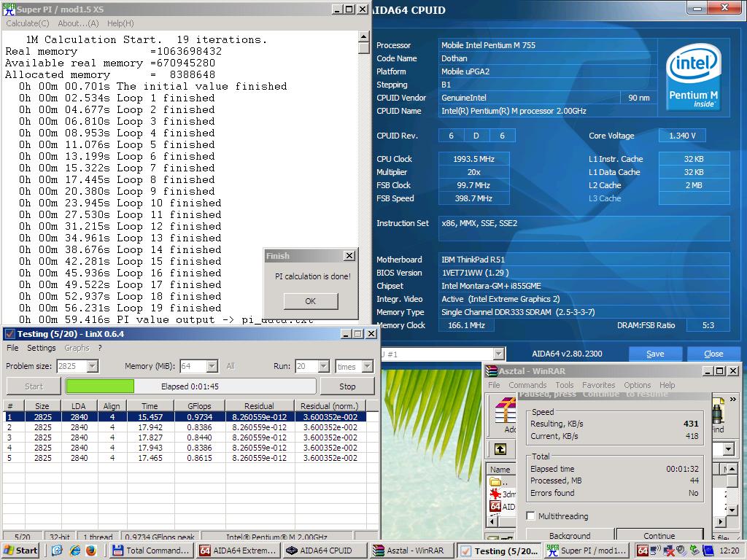Launch Firefox from the quick launch
This screenshot has width=747, height=560.
click(x=91, y=551)
